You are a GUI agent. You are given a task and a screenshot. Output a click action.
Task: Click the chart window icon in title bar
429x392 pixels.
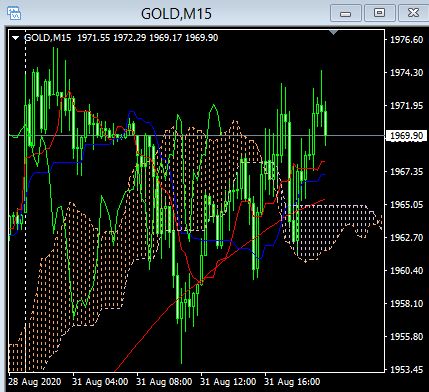pos(14,13)
